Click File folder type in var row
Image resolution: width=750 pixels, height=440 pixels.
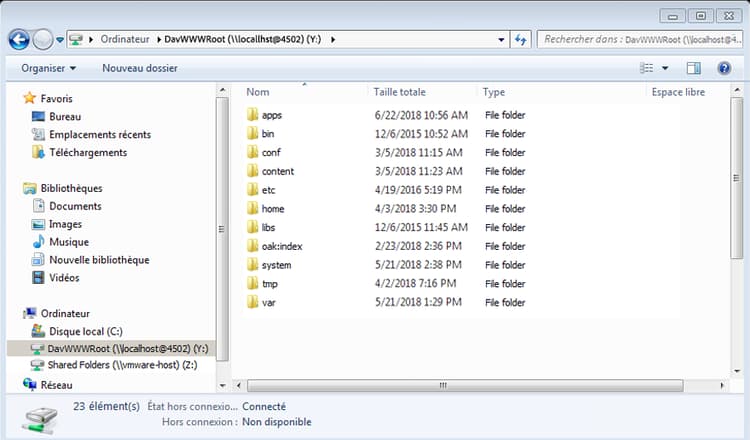click(505, 302)
